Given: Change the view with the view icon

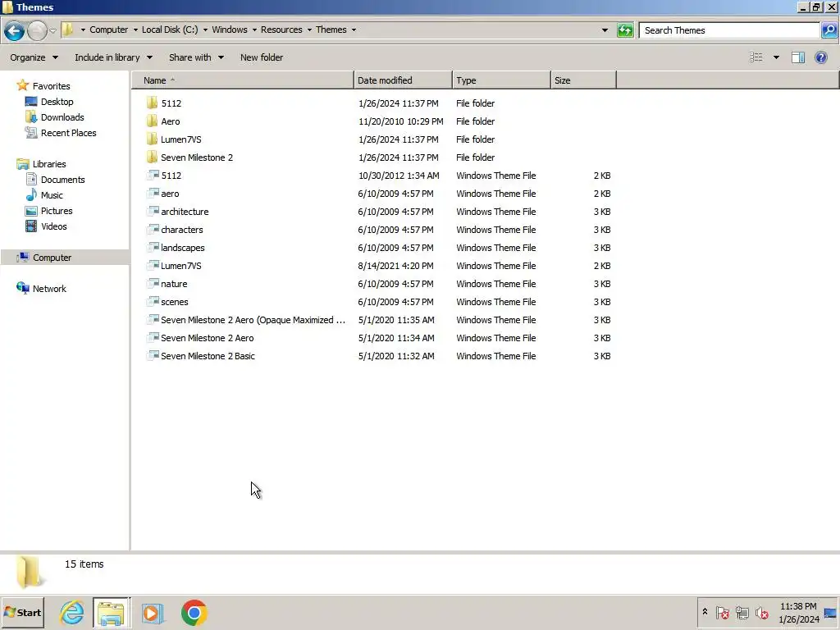Looking at the screenshot, I should (x=756, y=57).
